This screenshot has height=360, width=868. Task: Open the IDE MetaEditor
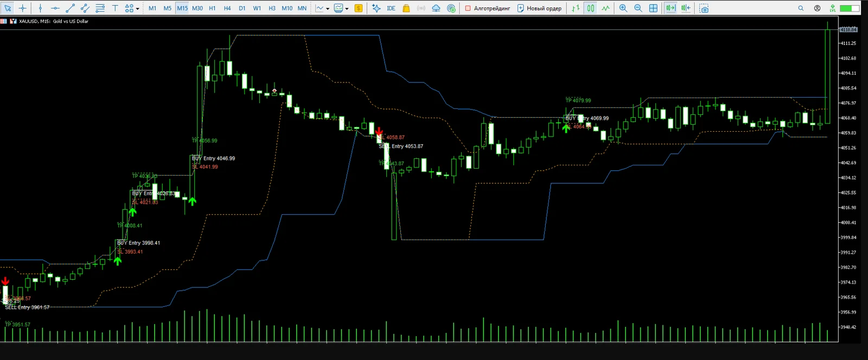[x=391, y=8]
